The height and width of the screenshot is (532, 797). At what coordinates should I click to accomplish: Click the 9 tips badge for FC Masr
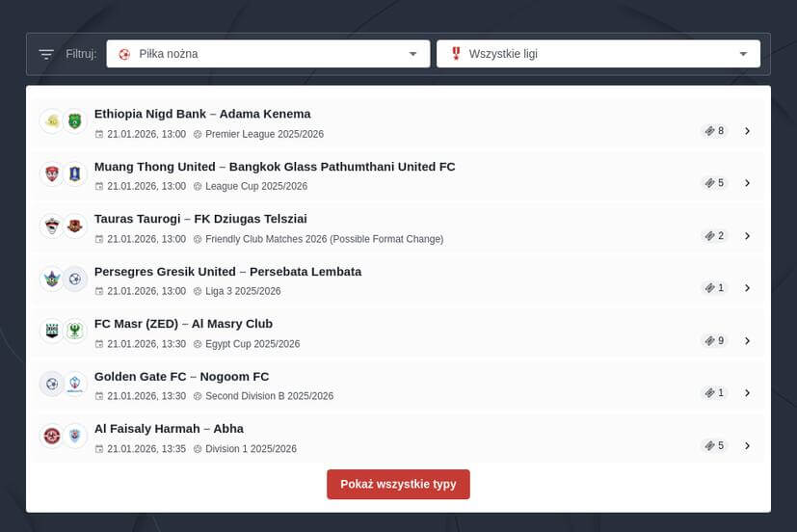714,341
